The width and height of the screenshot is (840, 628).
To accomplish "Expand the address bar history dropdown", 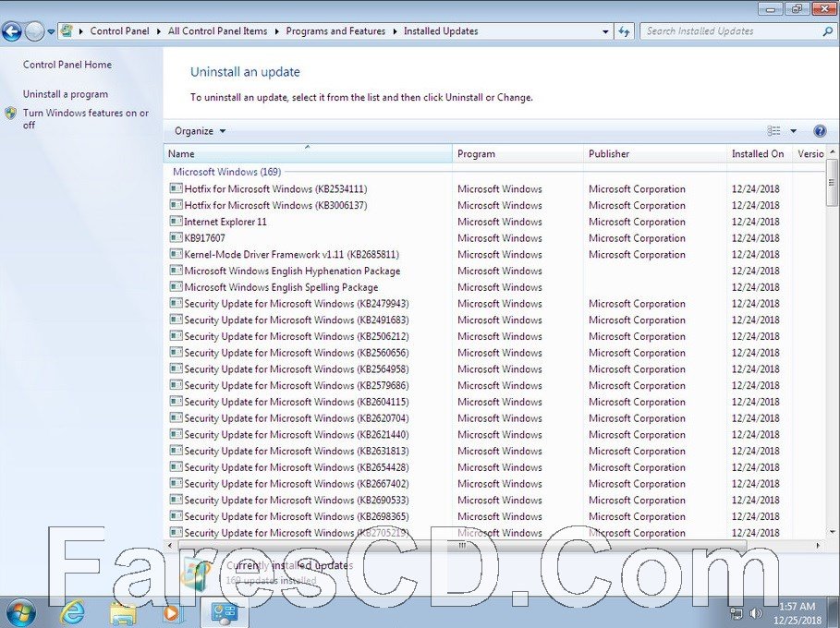I will (x=605, y=31).
